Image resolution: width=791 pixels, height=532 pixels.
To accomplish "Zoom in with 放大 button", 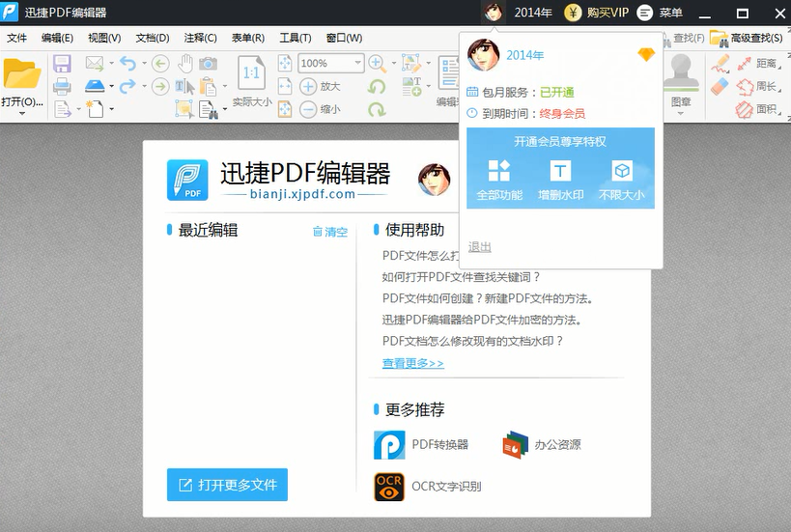I will (x=321, y=86).
